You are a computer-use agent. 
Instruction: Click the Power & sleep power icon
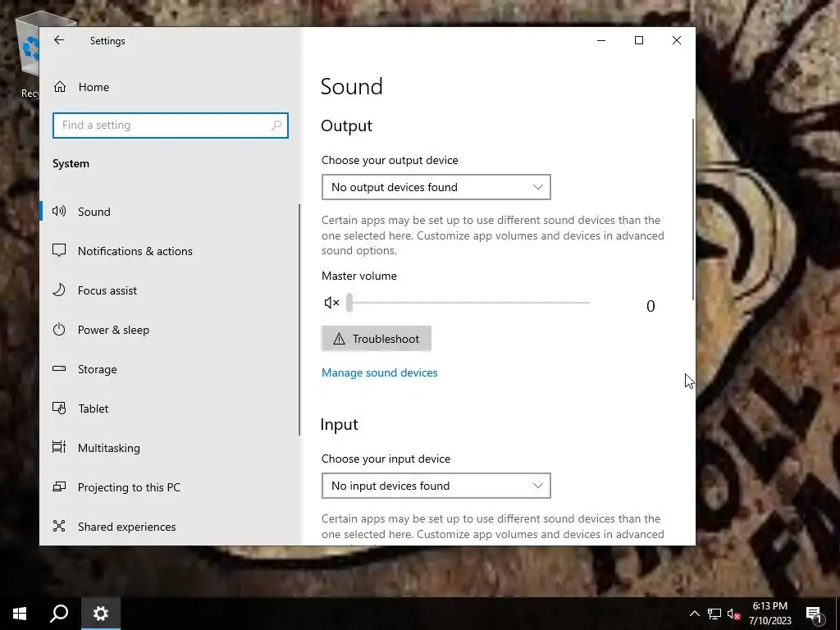59,329
